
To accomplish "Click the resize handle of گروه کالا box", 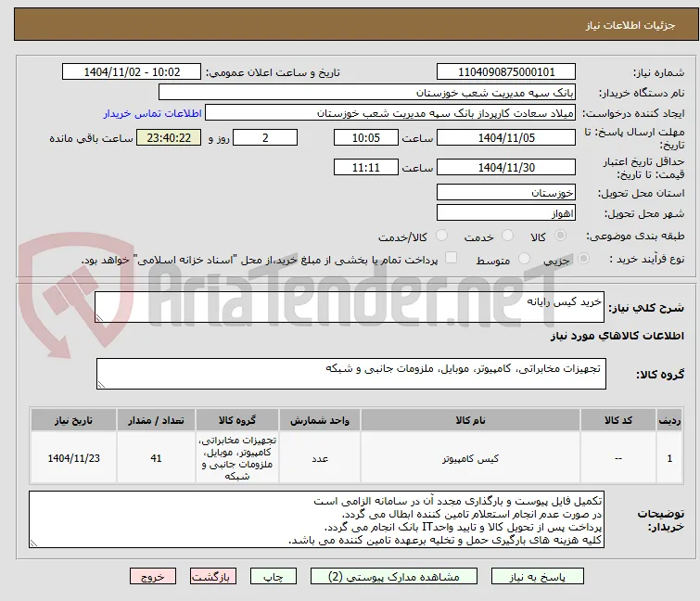I will [101, 385].
